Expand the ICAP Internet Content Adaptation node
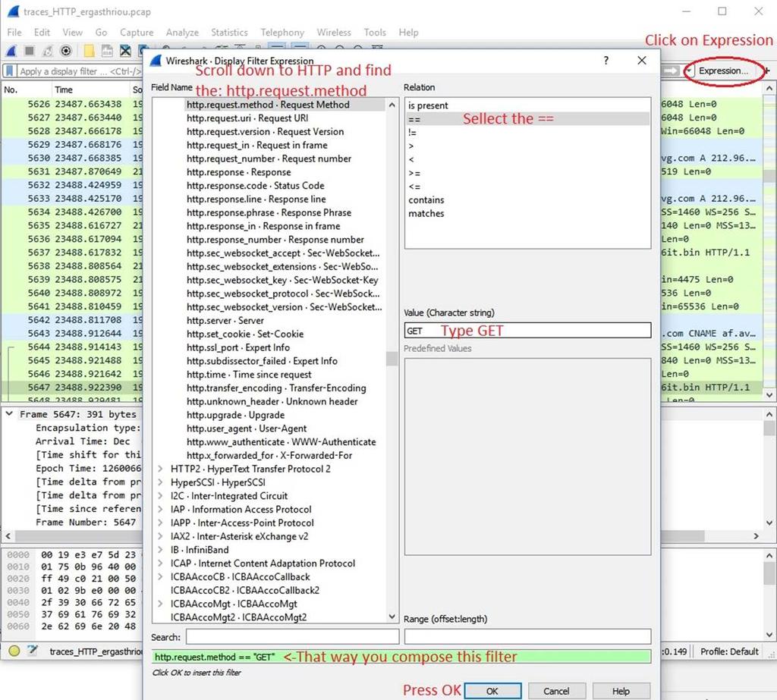Screen dimensions: 777x700 click(x=160, y=563)
